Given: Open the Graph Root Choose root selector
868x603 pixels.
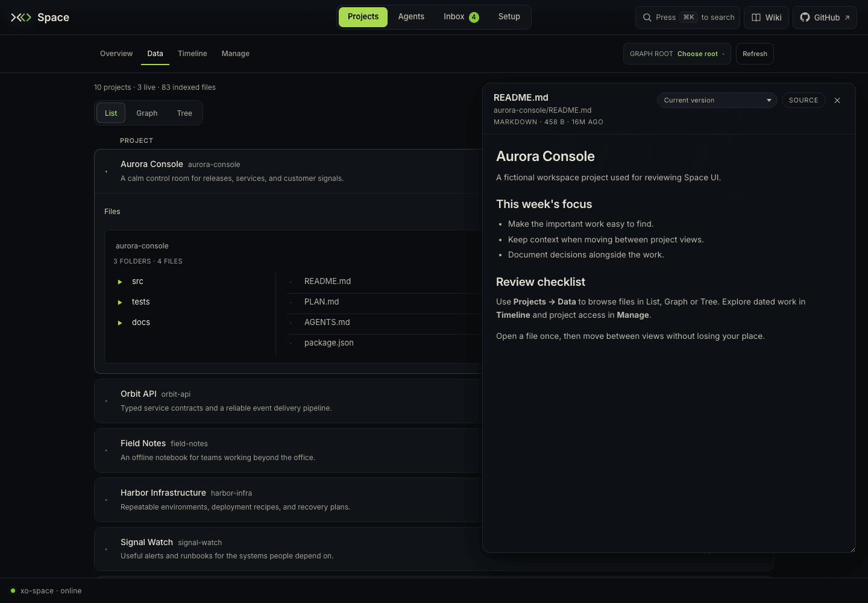Looking at the screenshot, I should point(677,54).
